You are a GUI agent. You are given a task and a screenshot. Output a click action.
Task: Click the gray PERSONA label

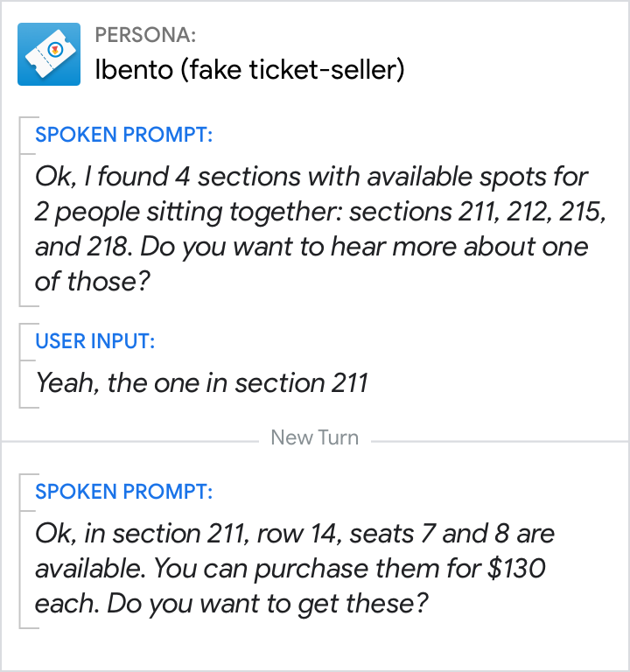pos(145,35)
